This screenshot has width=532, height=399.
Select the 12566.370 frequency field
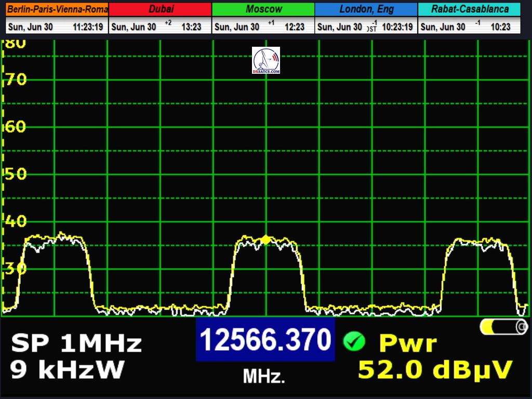click(x=265, y=341)
